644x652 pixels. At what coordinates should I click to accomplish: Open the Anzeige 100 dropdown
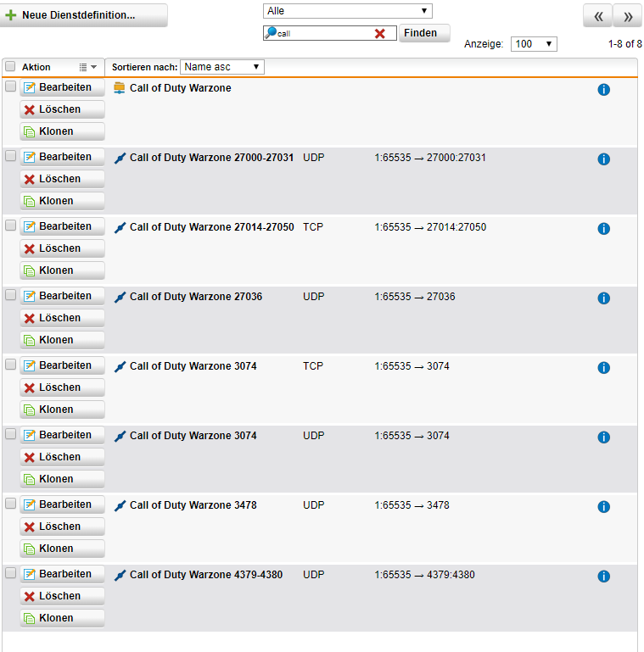coord(534,43)
